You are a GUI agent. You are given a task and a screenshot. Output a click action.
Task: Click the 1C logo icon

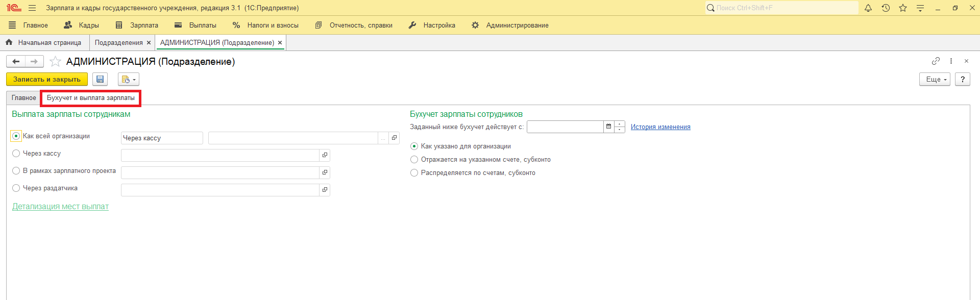click(x=14, y=8)
